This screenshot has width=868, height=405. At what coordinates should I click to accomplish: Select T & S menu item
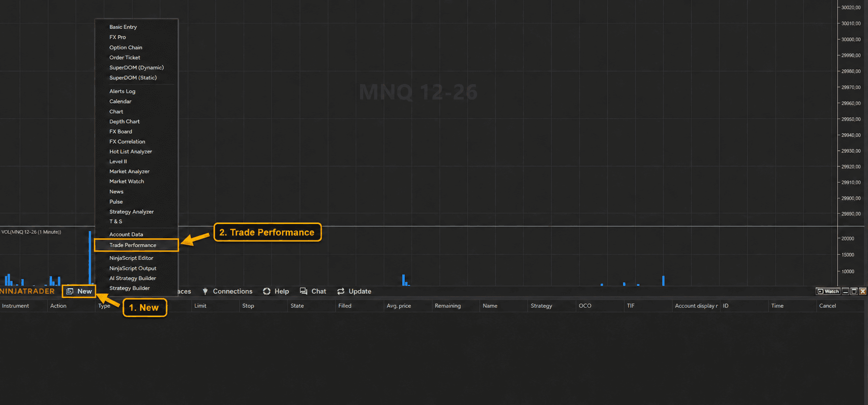(x=116, y=221)
